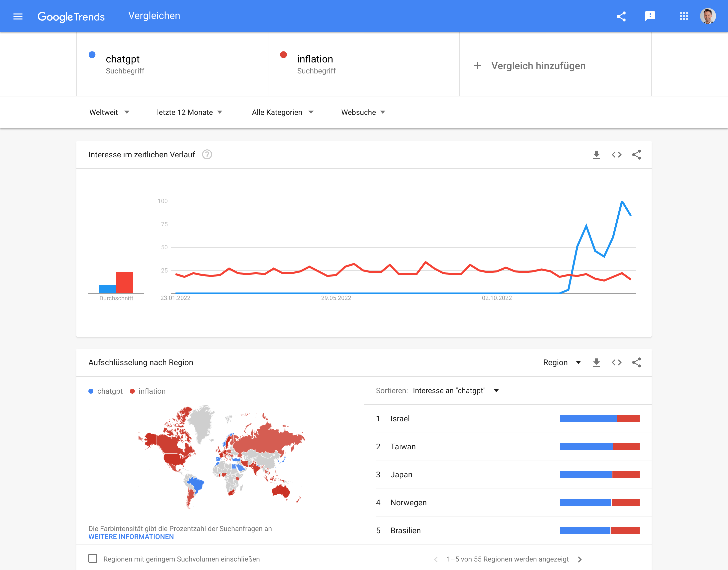Open the Websuche search type dropdown
The image size is (728, 570).
point(363,112)
